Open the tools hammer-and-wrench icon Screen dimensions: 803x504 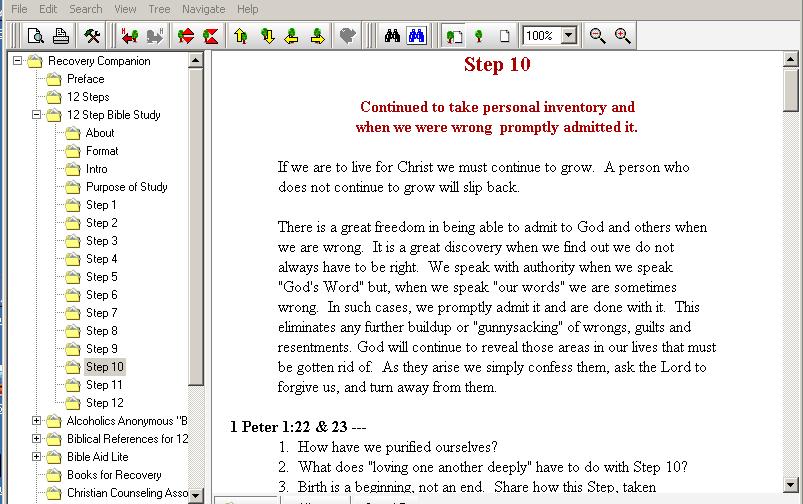(x=93, y=36)
